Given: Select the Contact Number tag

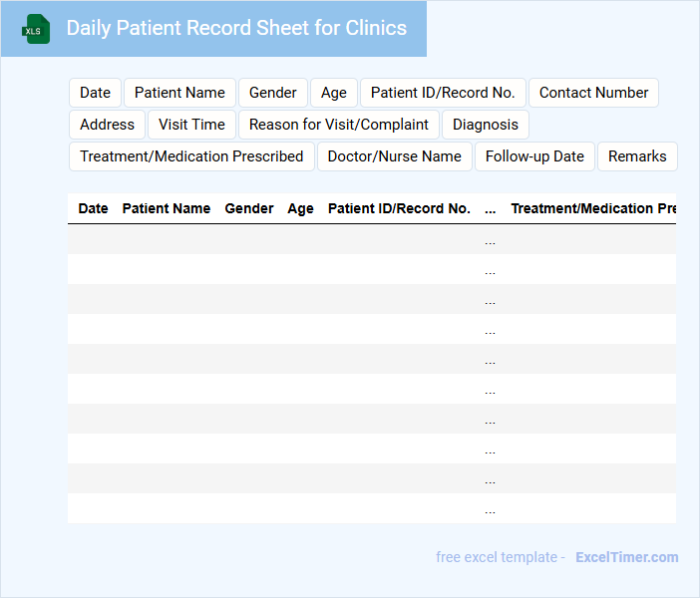Looking at the screenshot, I should pyautogui.click(x=593, y=93).
